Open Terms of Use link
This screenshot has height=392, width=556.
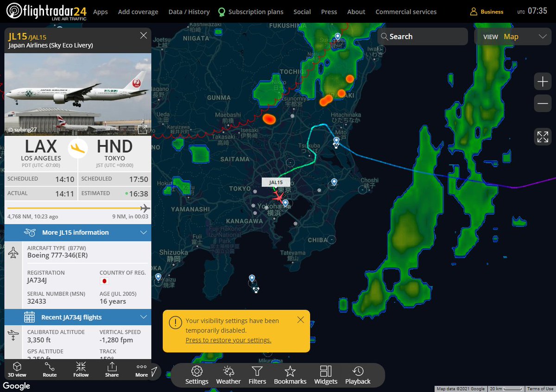click(x=540, y=389)
